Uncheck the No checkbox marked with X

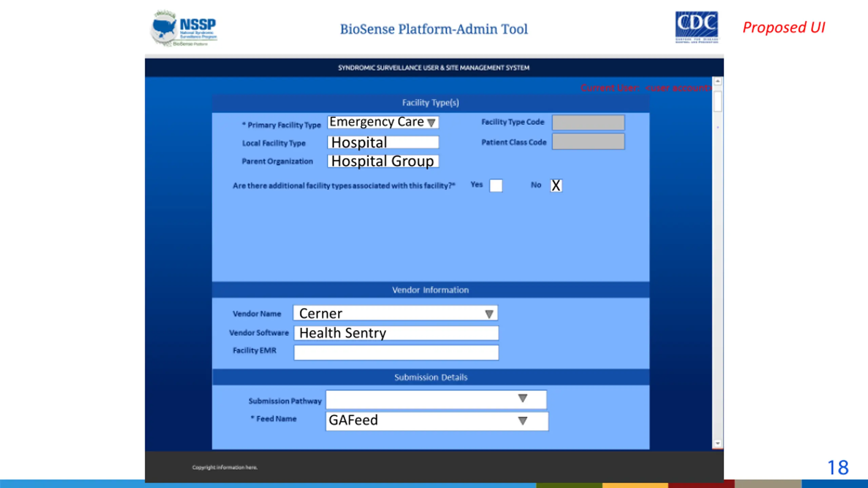tap(556, 185)
